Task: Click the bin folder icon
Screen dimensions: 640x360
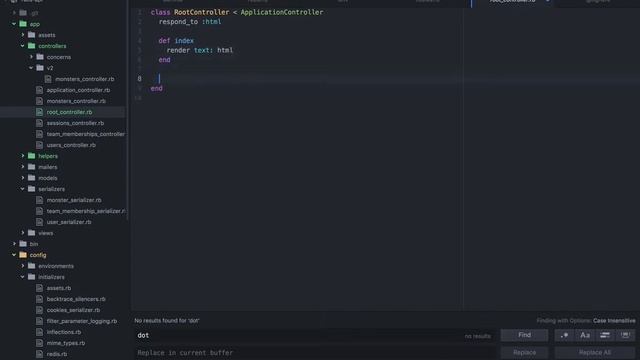Action: coord(23,244)
